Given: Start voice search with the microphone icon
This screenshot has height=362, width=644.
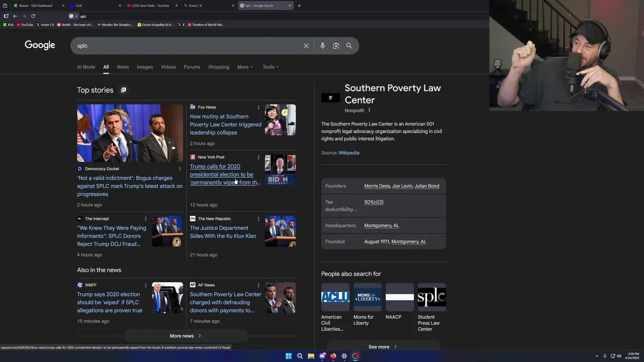Looking at the screenshot, I should (x=323, y=46).
